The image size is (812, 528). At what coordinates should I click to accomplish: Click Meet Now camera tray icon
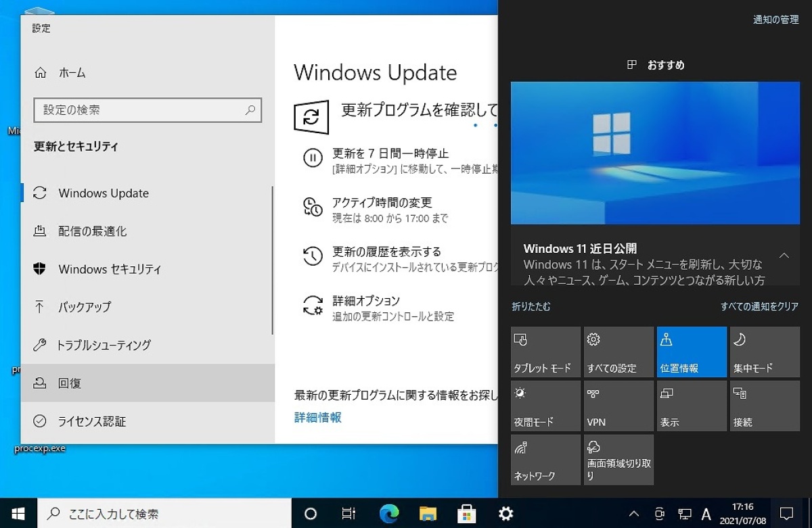tap(660, 514)
